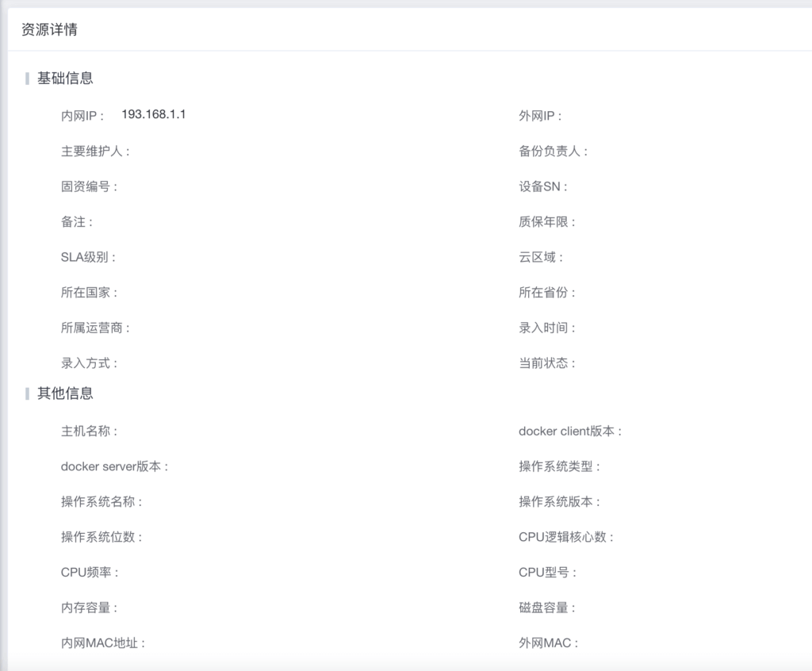Select the 其他信息 section heading

(65, 393)
